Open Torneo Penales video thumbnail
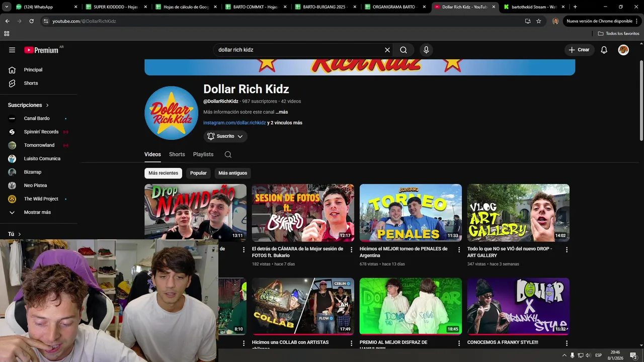Screen dimensions: 644x362 pos(411,213)
